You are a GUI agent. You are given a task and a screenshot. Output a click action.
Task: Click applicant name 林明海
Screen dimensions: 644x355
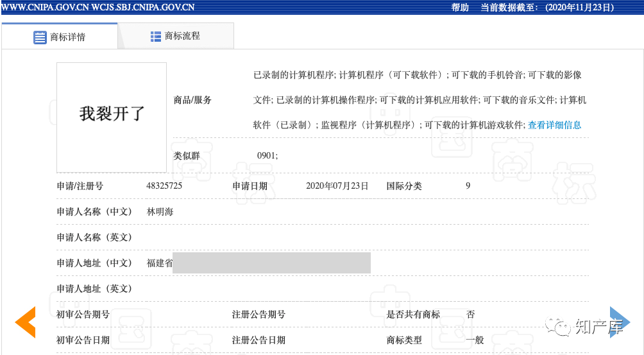(160, 212)
